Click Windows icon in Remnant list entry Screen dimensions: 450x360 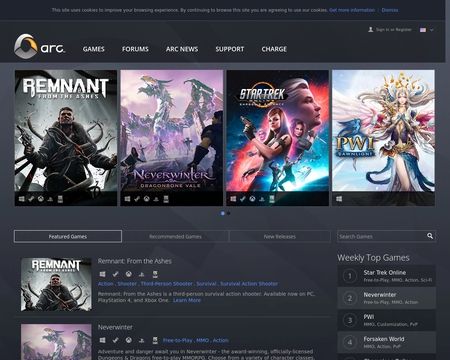(x=102, y=274)
